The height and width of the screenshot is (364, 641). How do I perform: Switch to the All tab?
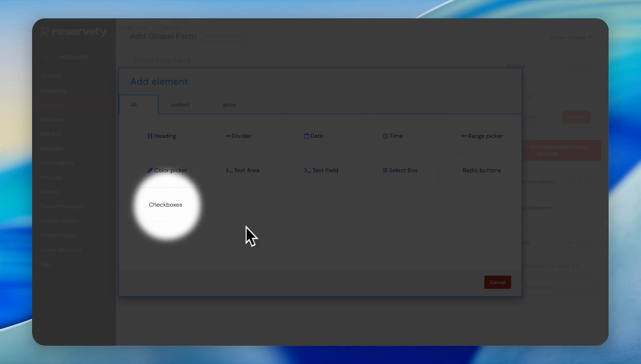(x=134, y=105)
